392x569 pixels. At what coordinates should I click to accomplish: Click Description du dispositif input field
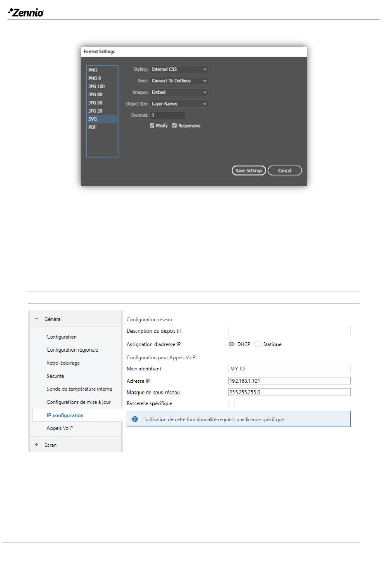tap(289, 331)
